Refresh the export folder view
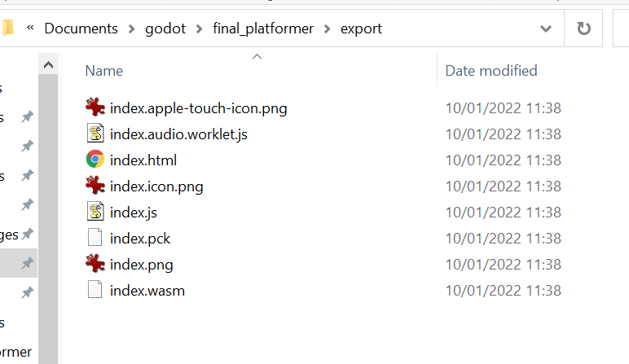The width and height of the screenshot is (629, 364). pos(583,29)
